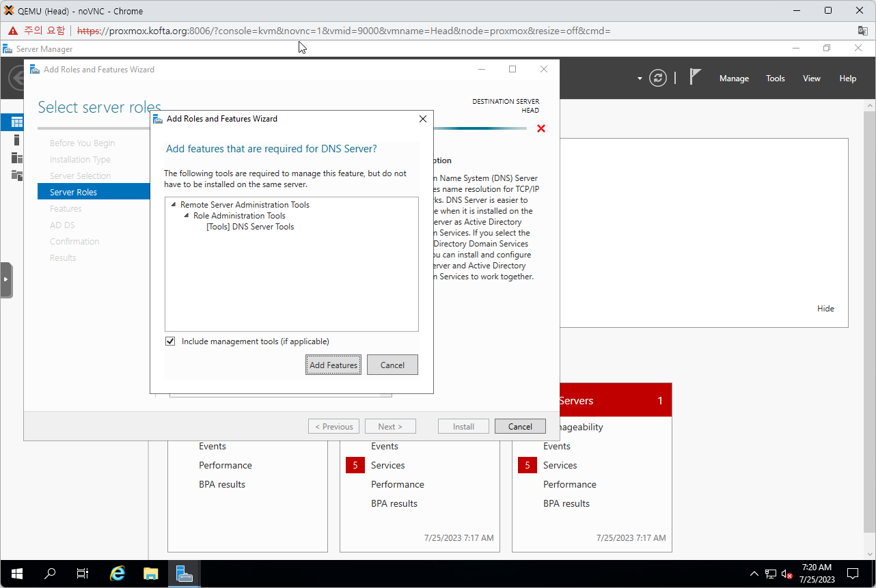The height and width of the screenshot is (588, 876).
Task: Click the Add Features button
Action: [333, 364]
